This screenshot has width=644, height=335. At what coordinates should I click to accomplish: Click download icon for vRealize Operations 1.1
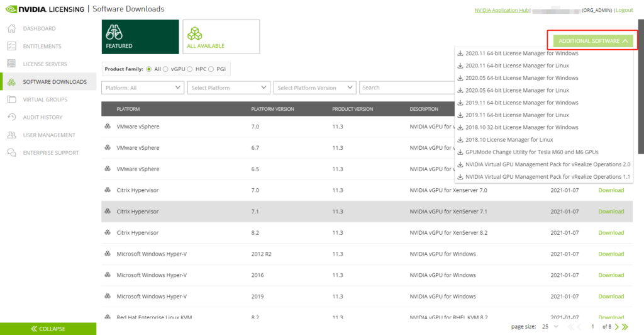click(x=460, y=176)
